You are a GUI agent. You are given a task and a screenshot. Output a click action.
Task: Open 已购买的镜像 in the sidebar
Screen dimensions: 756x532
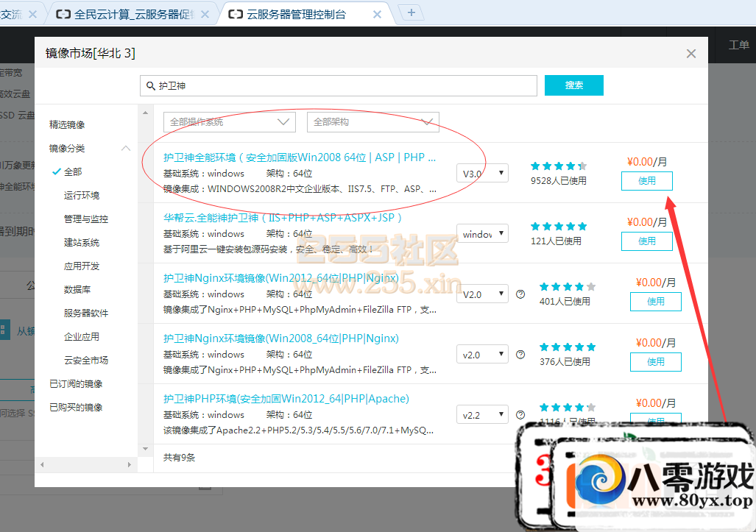coord(76,408)
